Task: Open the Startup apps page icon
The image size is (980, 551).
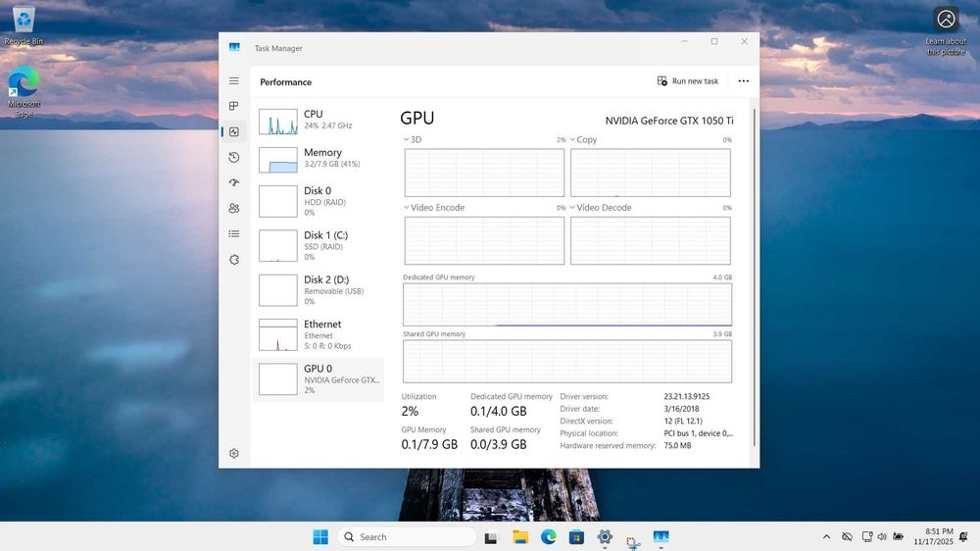Action: pos(234,182)
